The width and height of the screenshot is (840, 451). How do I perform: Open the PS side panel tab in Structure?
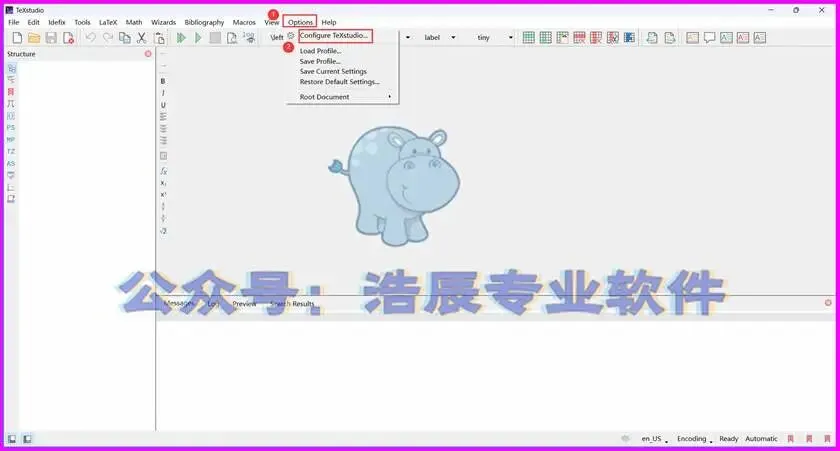tap(11, 127)
